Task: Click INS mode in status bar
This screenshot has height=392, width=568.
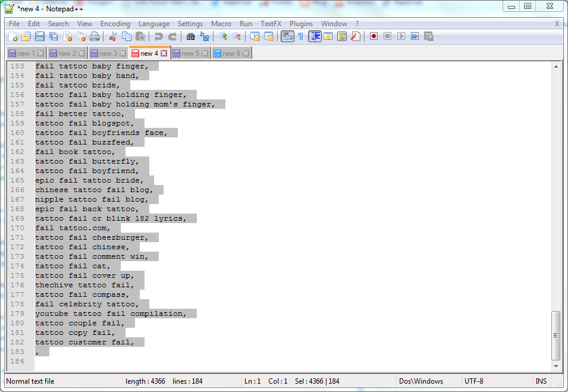Action: 541,381
